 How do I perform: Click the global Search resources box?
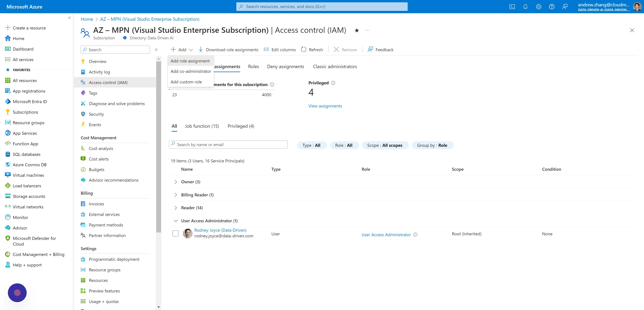(322, 7)
